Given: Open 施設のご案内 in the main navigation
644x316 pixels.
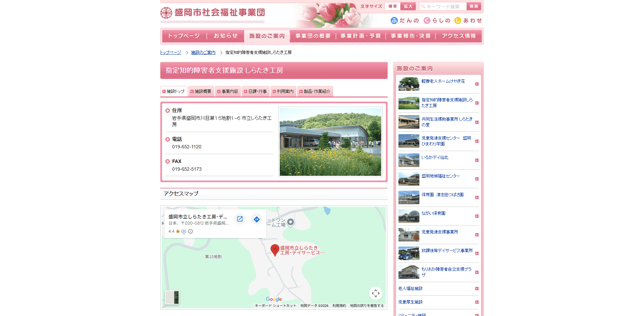Looking at the screenshot, I should 267,36.
